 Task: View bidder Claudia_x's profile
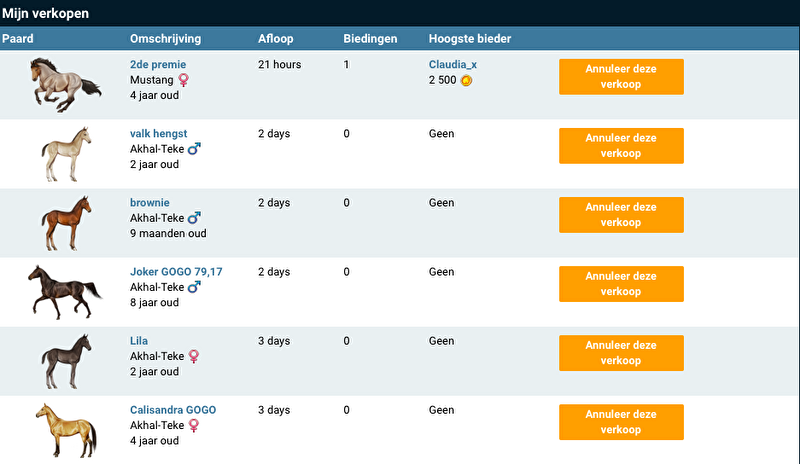(x=453, y=65)
